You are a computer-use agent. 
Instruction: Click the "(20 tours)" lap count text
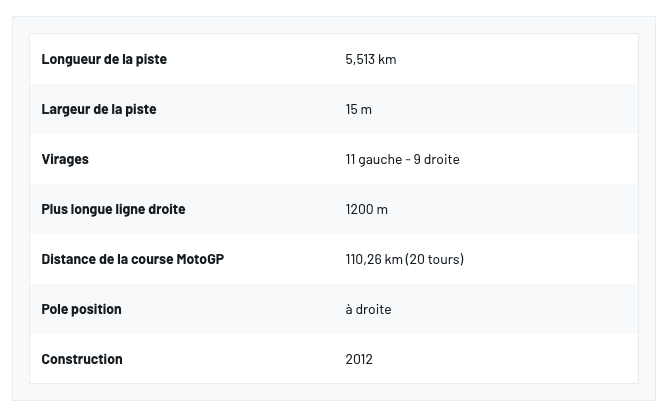pyautogui.click(x=435, y=259)
